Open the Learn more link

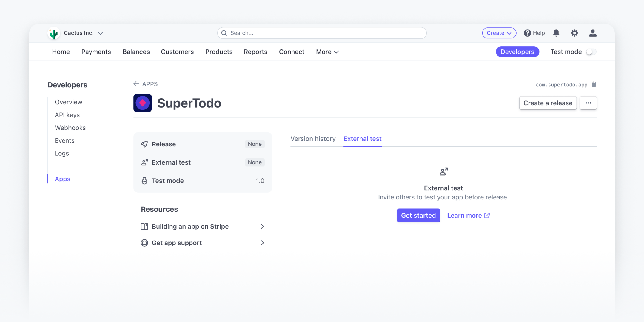click(x=468, y=215)
